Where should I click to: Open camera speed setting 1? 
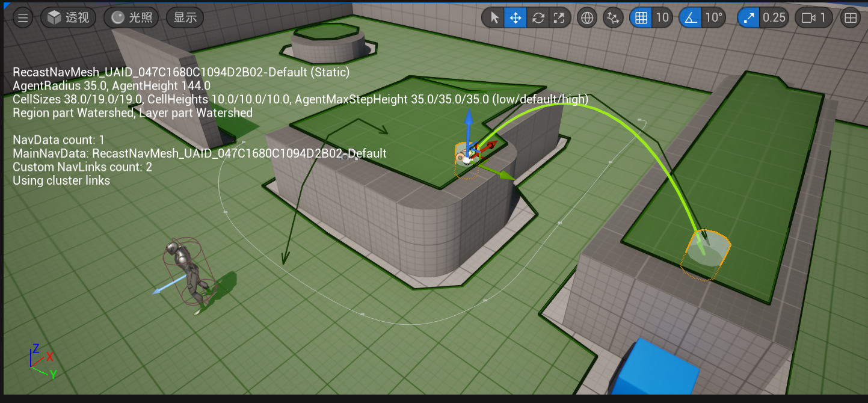coord(814,17)
